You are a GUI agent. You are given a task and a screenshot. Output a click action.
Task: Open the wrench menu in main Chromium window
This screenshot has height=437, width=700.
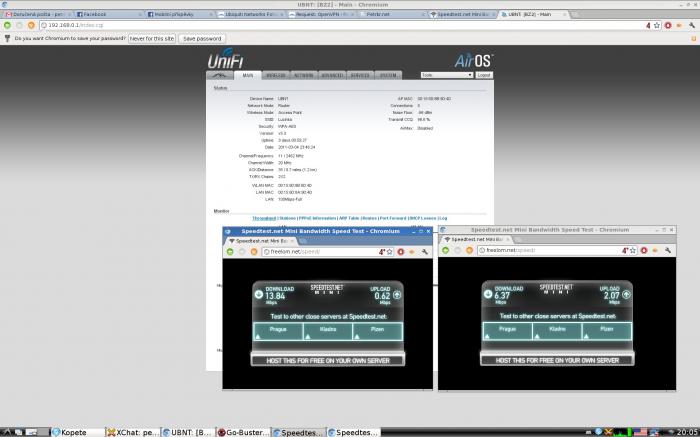click(x=692, y=25)
